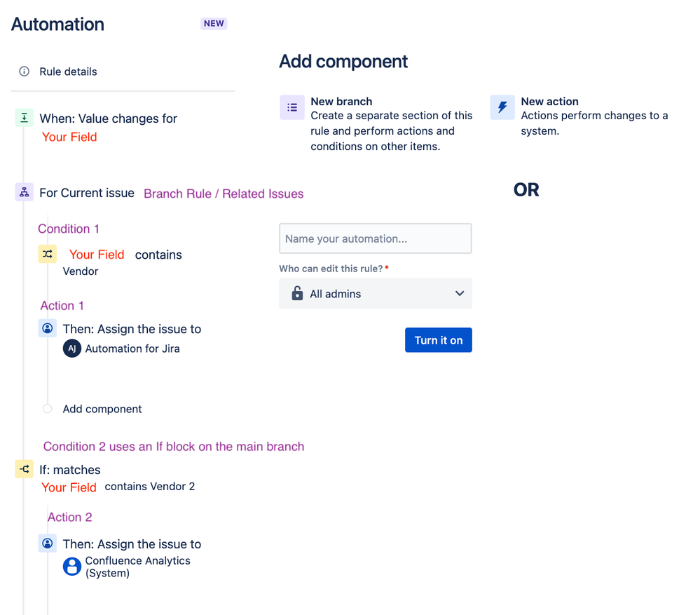Click the Turn it on button

(439, 340)
